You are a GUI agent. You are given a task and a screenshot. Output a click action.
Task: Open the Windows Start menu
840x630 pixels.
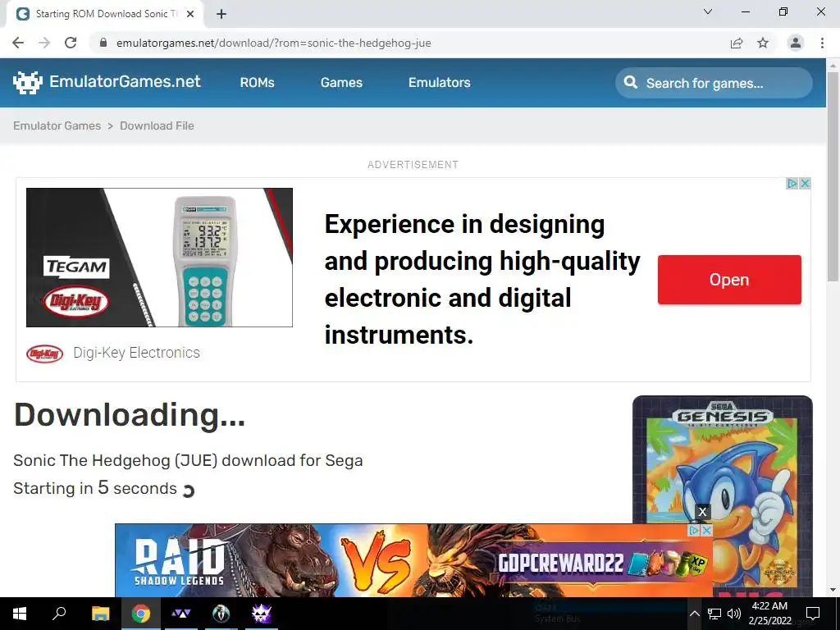[20, 614]
